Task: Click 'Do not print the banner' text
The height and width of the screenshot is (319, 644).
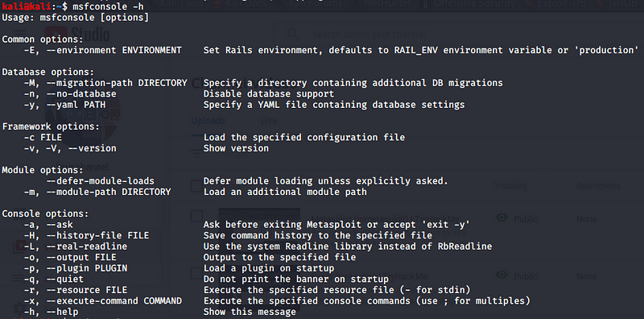Action: point(296,279)
